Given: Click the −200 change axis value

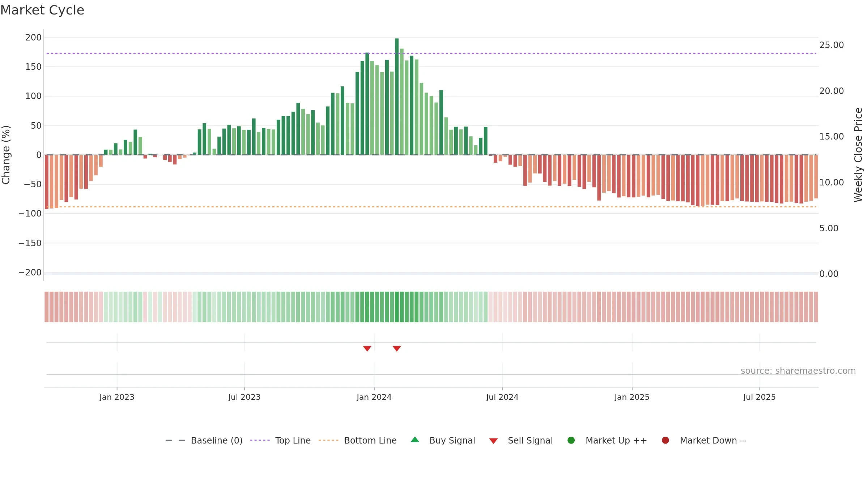Looking at the screenshot, I should [x=30, y=272].
